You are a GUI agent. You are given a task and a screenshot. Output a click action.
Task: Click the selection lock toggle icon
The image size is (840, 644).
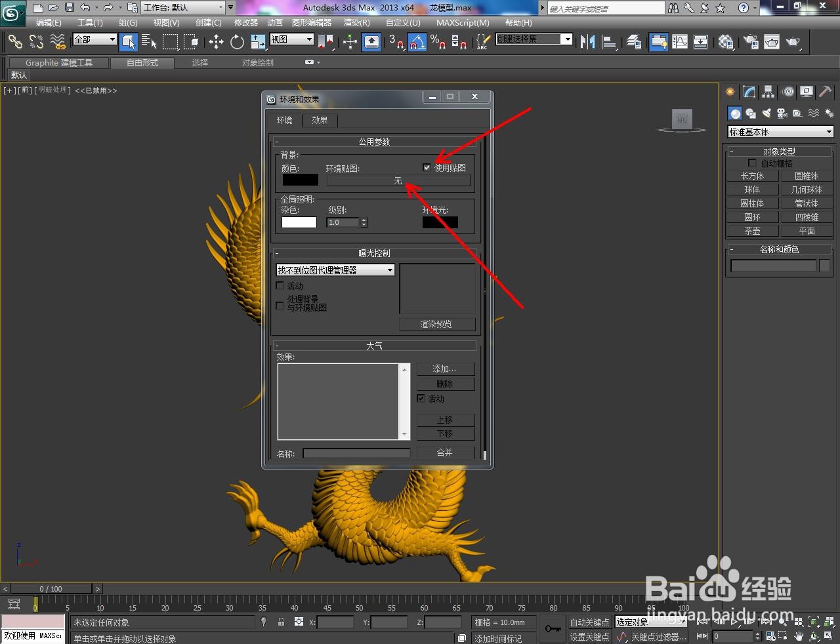pyautogui.click(x=282, y=622)
